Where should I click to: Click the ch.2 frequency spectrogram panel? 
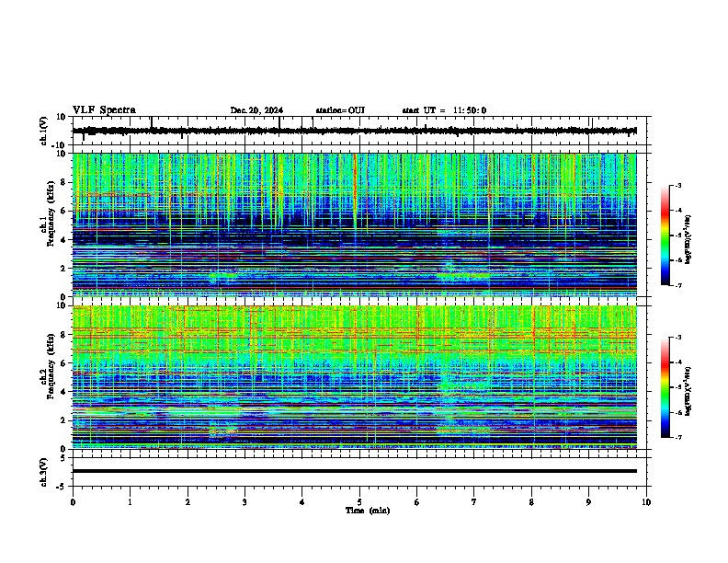(x=354, y=377)
